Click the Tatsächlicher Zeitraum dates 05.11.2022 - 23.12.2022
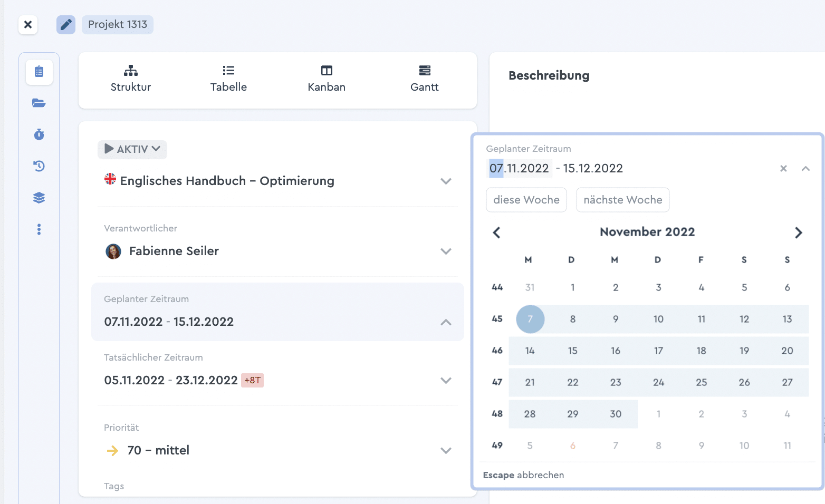This screenshot has height=504, width=825. (171, 380)
